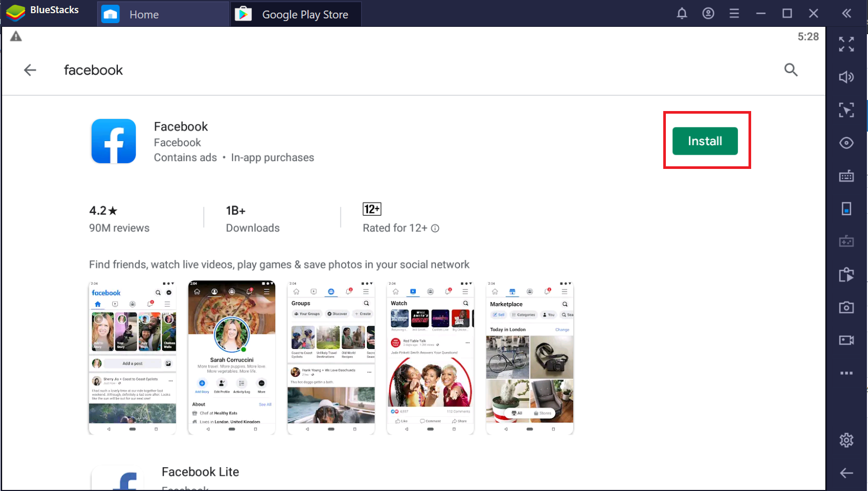Go back using the arrow beside facebook
868x491 pixels.
pyautogui.click(x=30, y=70)
